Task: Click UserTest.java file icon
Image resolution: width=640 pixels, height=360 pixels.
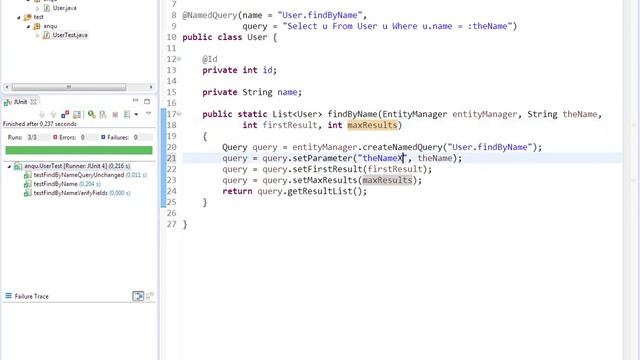Action: 47,35
